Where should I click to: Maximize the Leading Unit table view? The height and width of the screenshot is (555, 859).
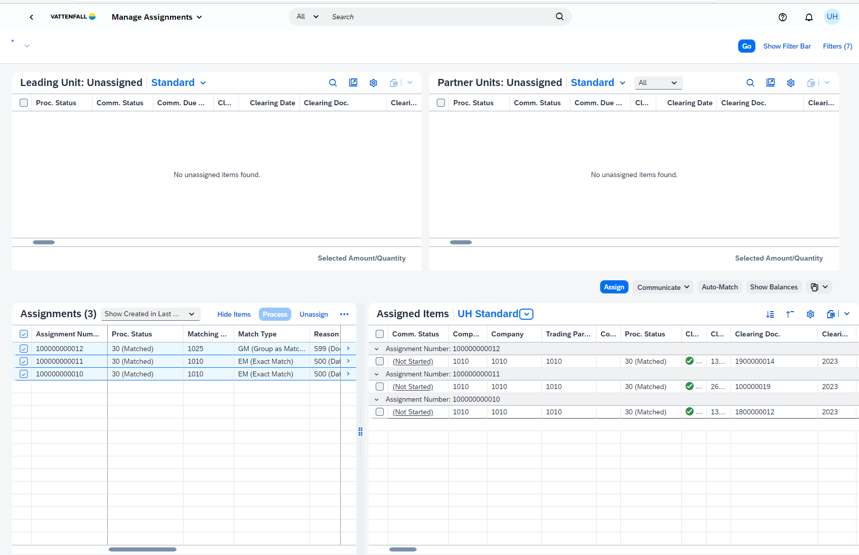pos(353,83)
